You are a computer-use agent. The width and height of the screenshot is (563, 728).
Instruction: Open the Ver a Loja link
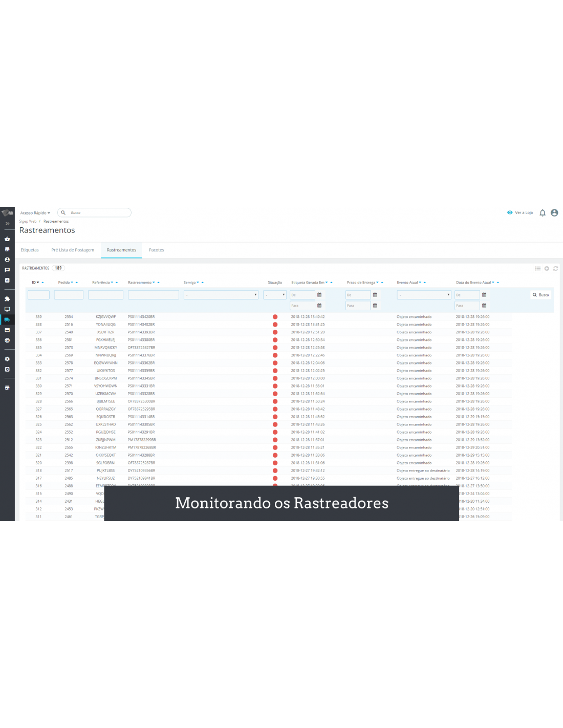coord(520,213)
